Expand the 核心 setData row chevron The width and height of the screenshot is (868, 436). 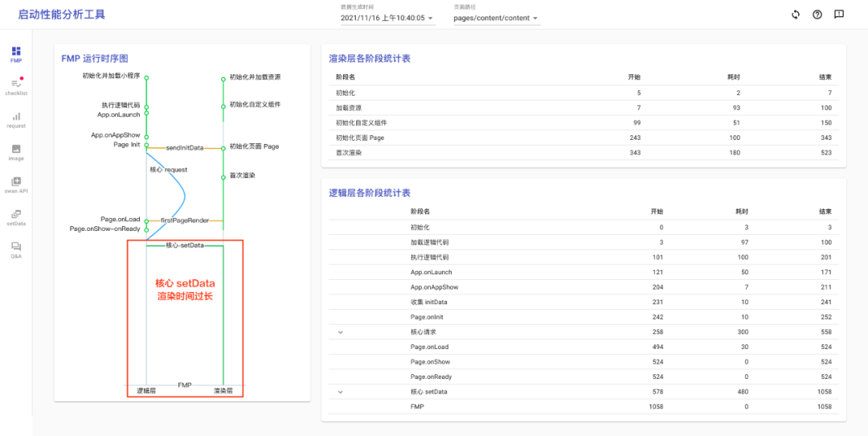pyautogui.click(x=341, y=392)
